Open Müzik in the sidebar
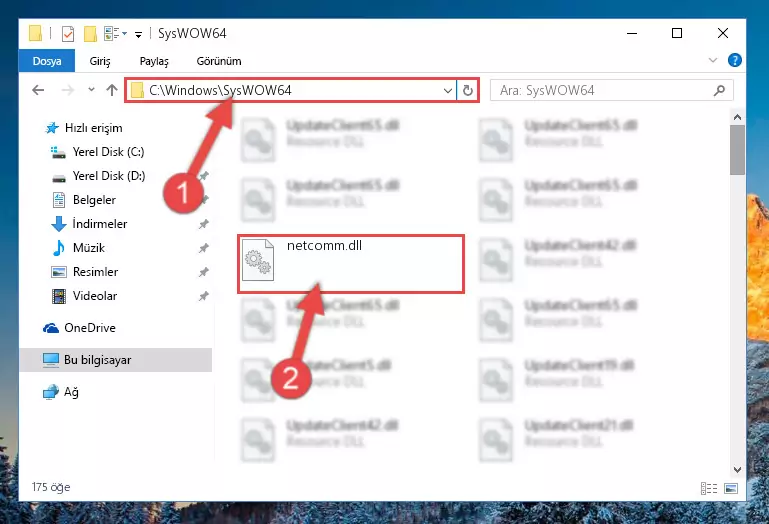Screen dimensions: 769x524 [89, 248]
